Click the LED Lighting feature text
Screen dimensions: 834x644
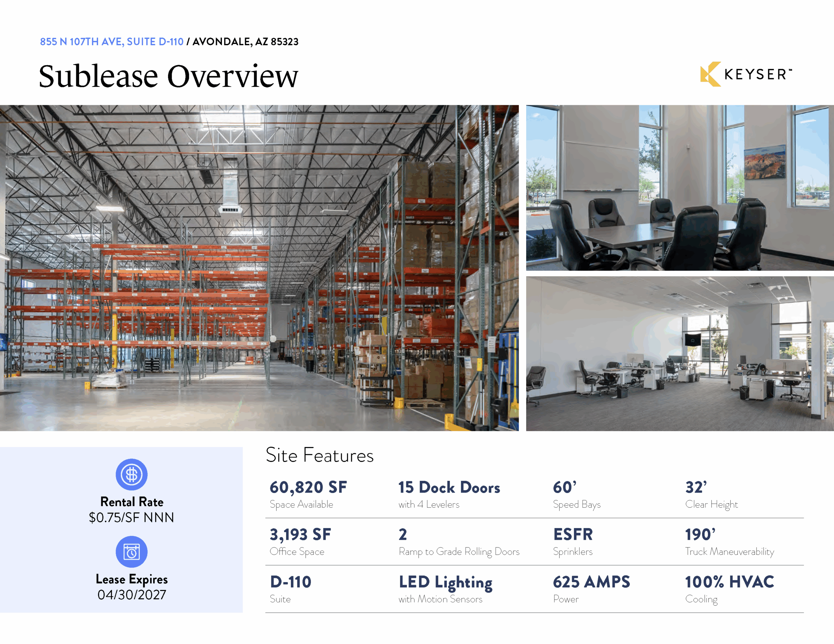coord(445,582)
